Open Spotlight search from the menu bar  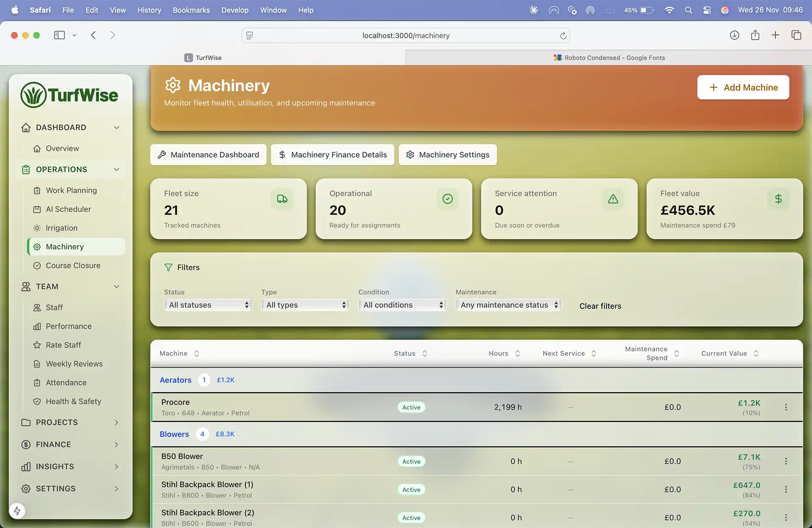pos(688,10)
